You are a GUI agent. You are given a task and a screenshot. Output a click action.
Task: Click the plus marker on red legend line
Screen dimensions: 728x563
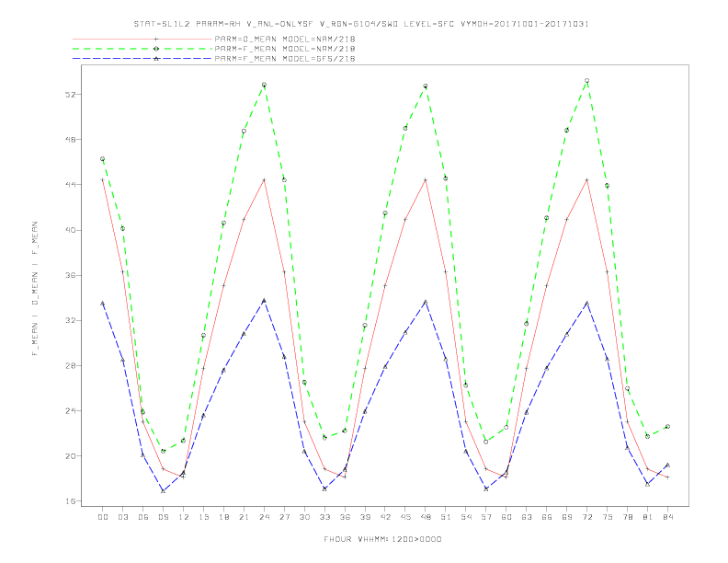156,39
